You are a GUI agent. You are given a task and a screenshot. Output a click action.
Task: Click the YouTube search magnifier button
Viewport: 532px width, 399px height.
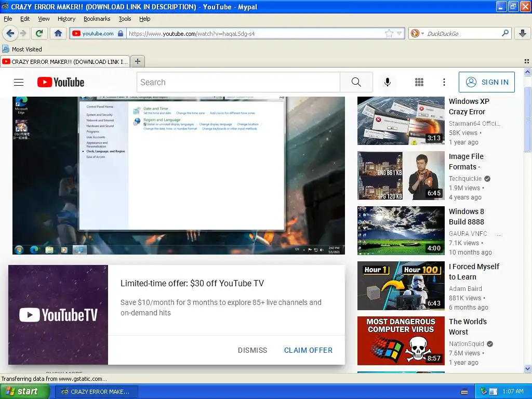[356, 82]
